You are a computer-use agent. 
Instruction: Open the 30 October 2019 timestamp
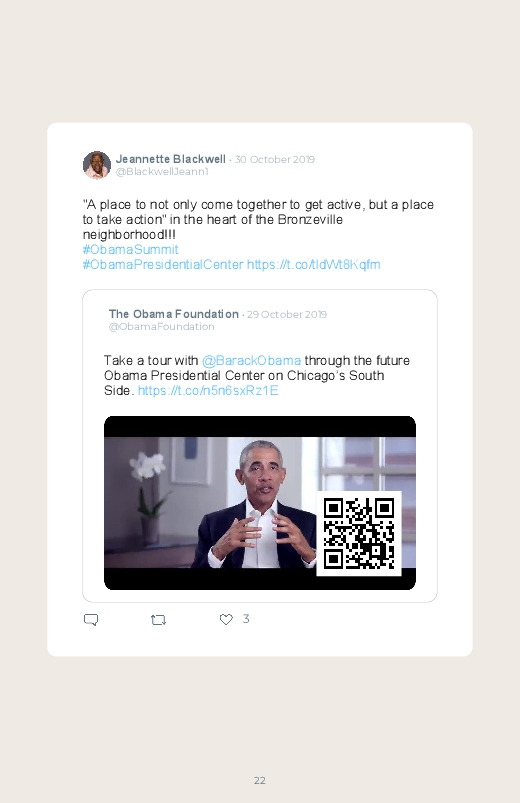275,159
